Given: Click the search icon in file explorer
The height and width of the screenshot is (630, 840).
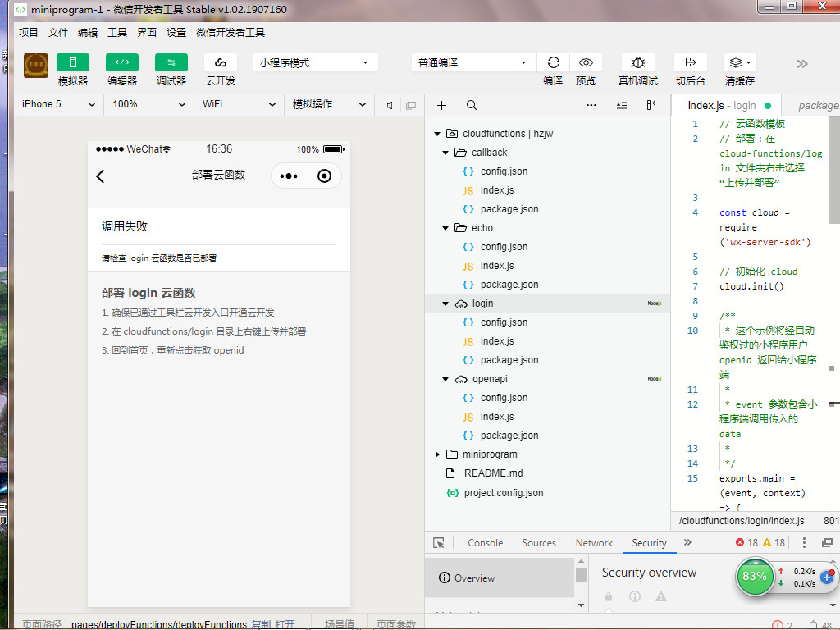Looking at the screenshot, I should (472, 105).
